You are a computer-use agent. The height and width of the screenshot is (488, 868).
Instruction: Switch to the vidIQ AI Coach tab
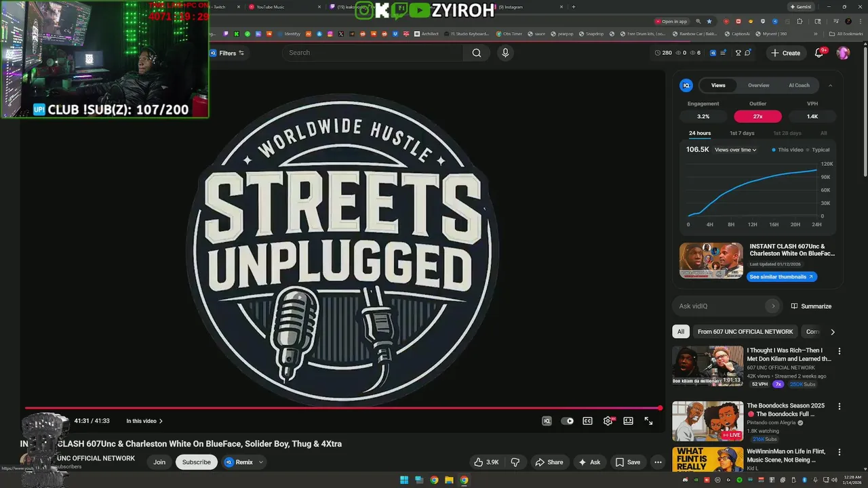(x=799, y=85)
